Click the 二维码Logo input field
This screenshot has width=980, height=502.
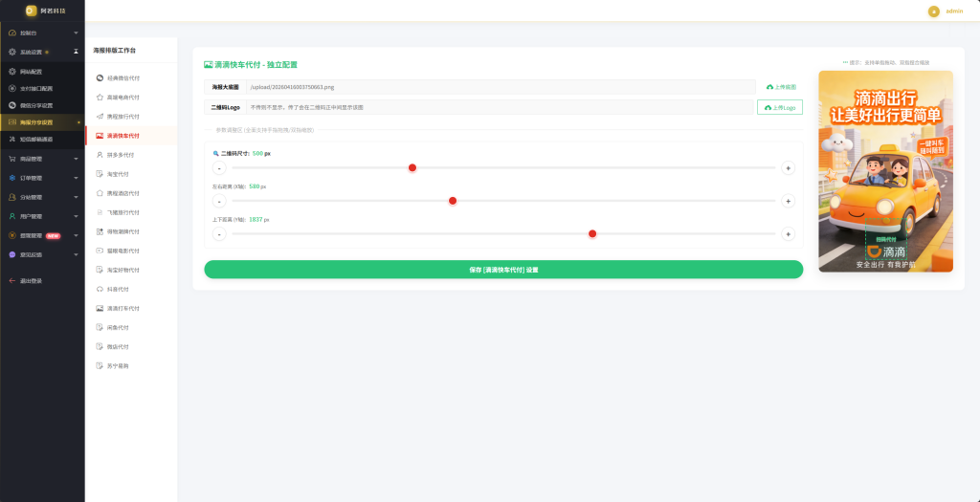pyautogui.click(x=500, y=107)
